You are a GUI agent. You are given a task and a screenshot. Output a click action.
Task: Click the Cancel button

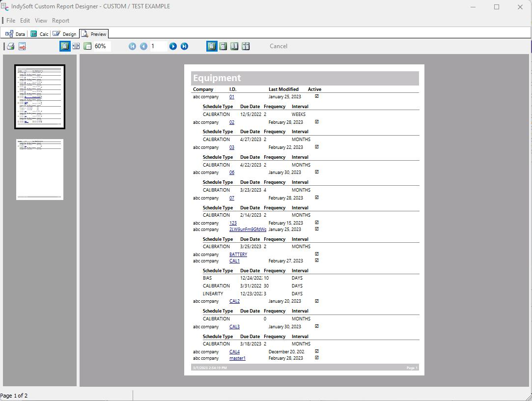coord(279,46)
